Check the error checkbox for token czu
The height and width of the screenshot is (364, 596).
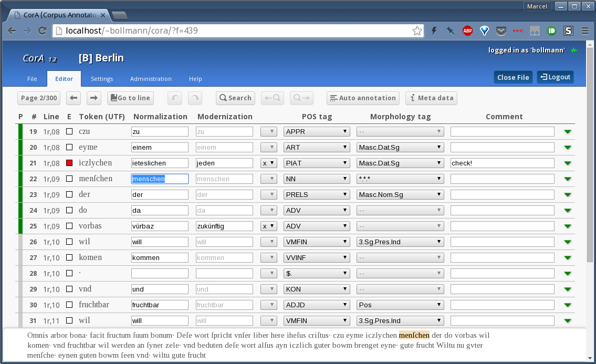tap(69, 132)
